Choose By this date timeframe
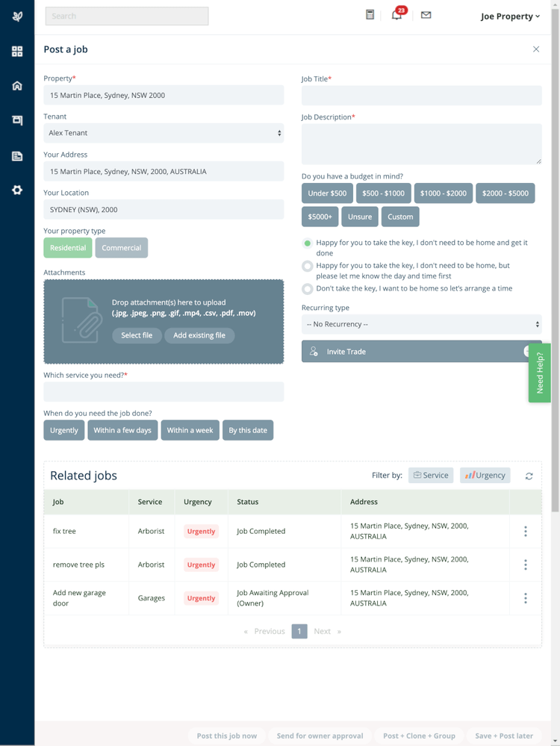This screenshot has height=746, width=560. coord(248,430)
